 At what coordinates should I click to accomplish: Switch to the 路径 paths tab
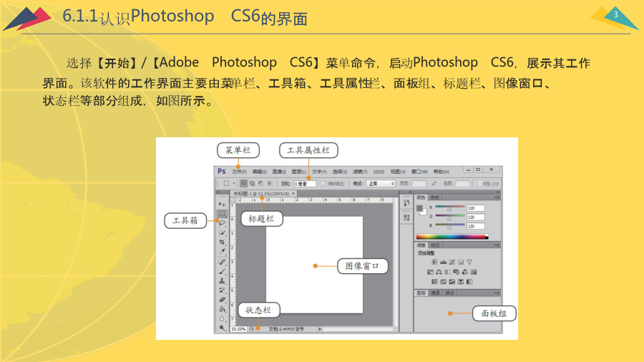point(450,293)
